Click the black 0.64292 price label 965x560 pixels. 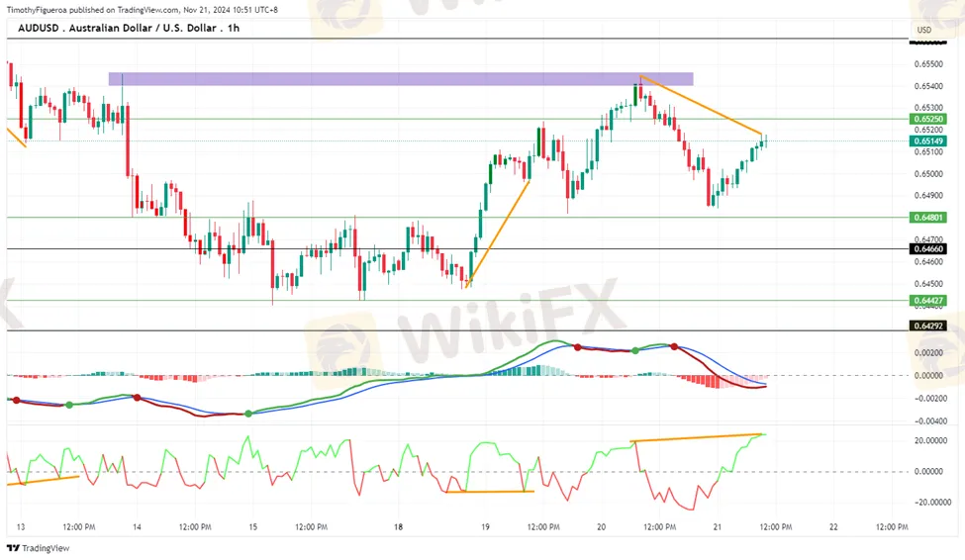927,325
